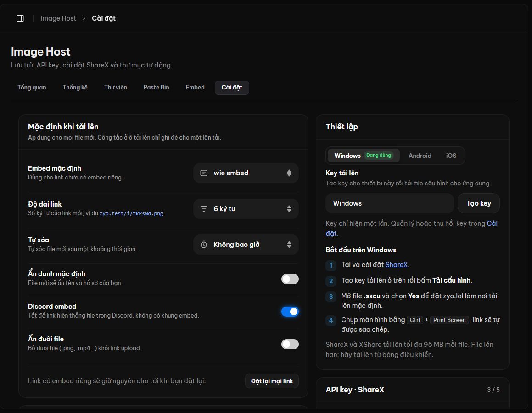Focus the Windows key name field
Viewport: 532px width, 413px height.
tap(390, 203)
